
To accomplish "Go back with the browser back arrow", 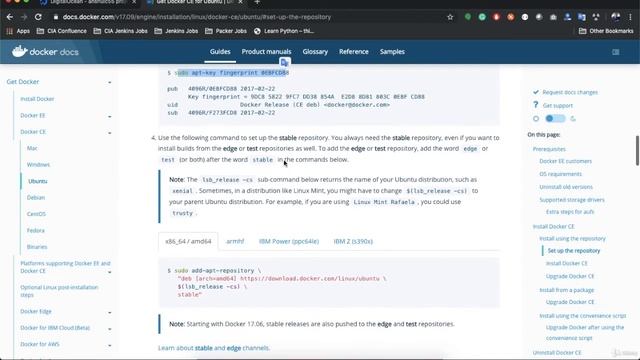I will [10, 17].
